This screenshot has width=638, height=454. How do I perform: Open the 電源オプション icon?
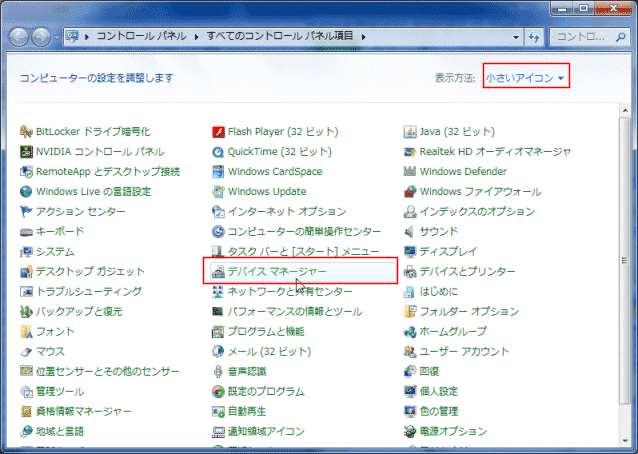[x=410, y=431]
